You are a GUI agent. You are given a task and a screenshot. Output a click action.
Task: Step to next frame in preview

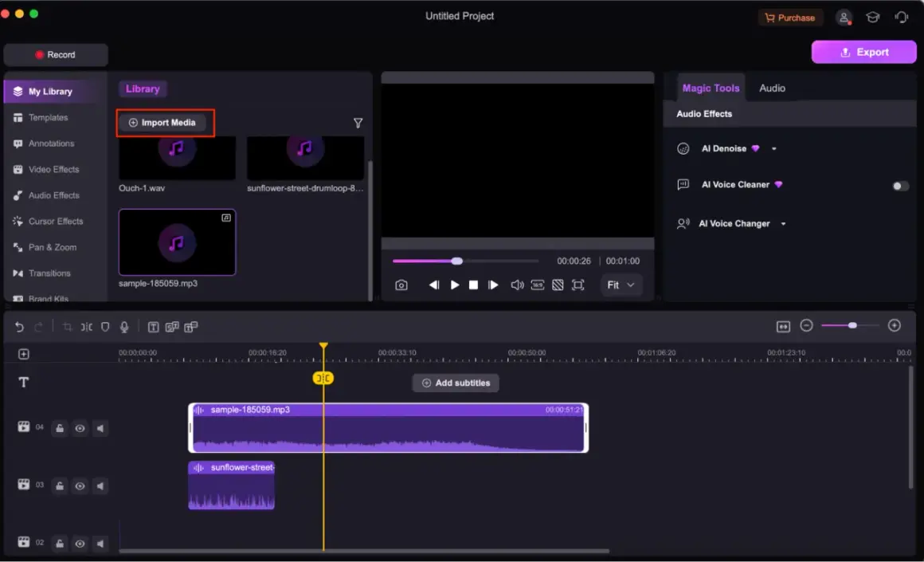[493, 285]
